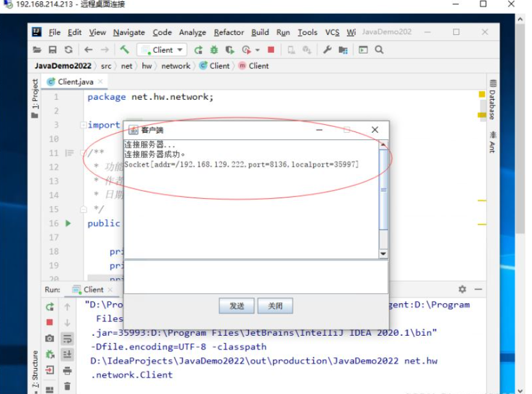Hide the Run panel with minus icon
Viewport: 532px width, 394px height.
click(x=478, y=289)
